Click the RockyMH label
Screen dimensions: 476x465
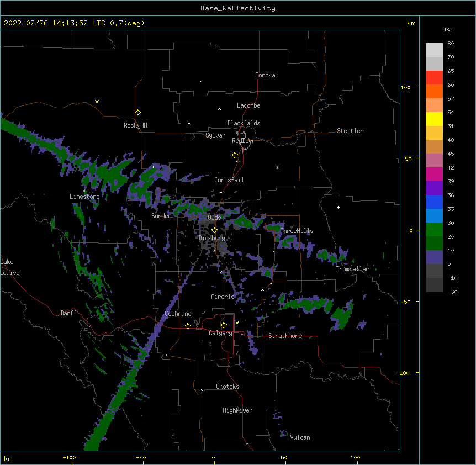[135, 125]
